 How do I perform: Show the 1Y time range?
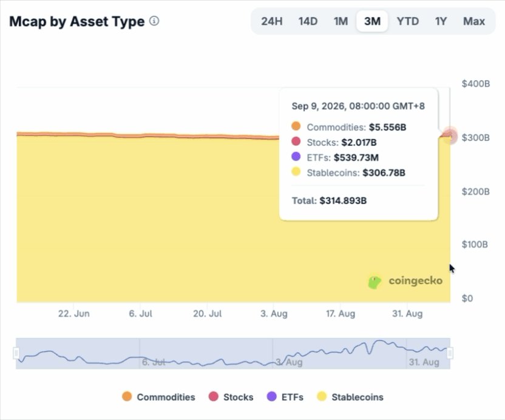(441, 21)
